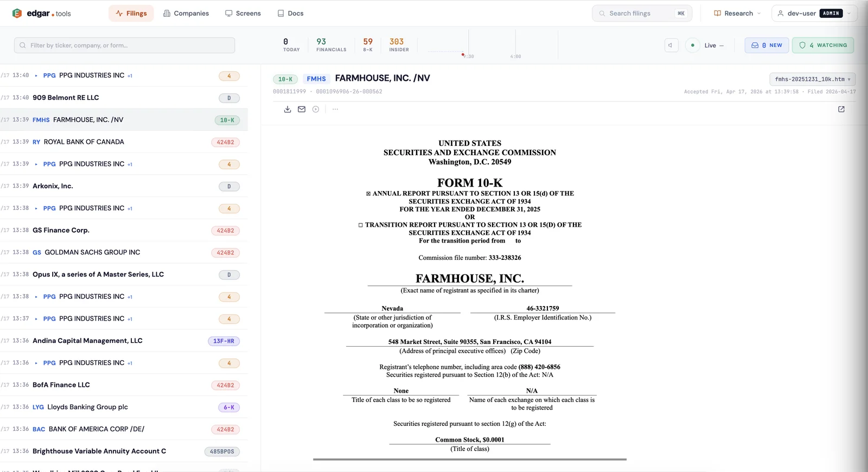Viewport: 868px width, 472px height.
Task: Open the 4 WATCHING list button
Action: [x=823, y=45]
